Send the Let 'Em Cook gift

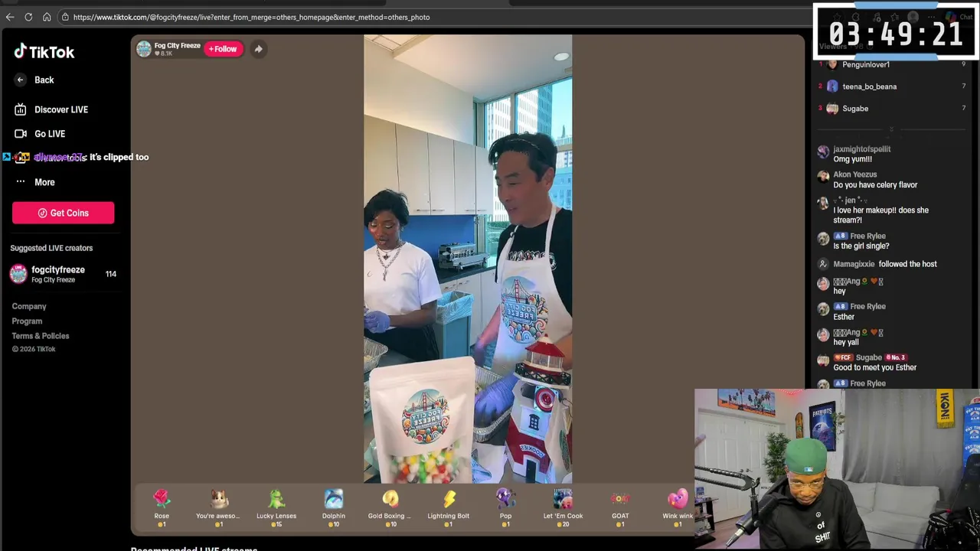coord(563,508)
